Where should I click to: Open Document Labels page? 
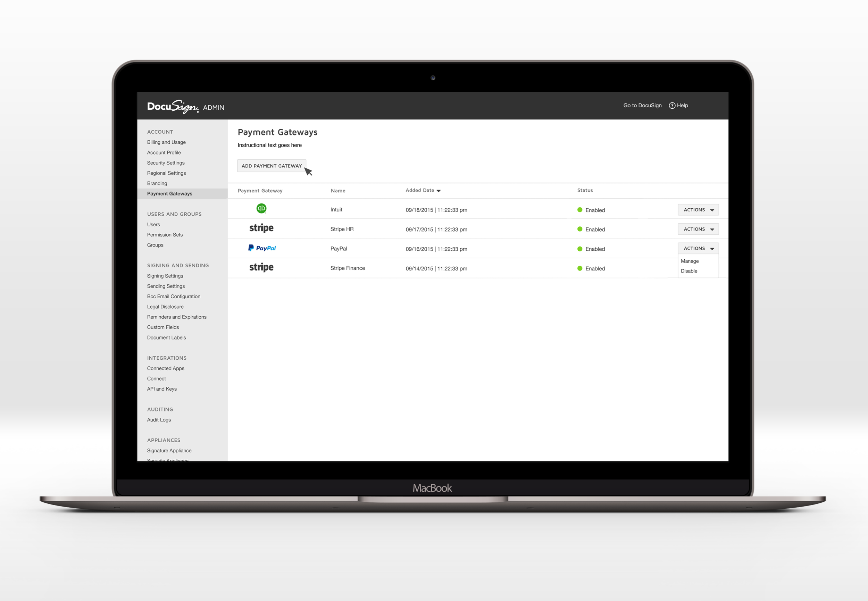pos(166,337)
